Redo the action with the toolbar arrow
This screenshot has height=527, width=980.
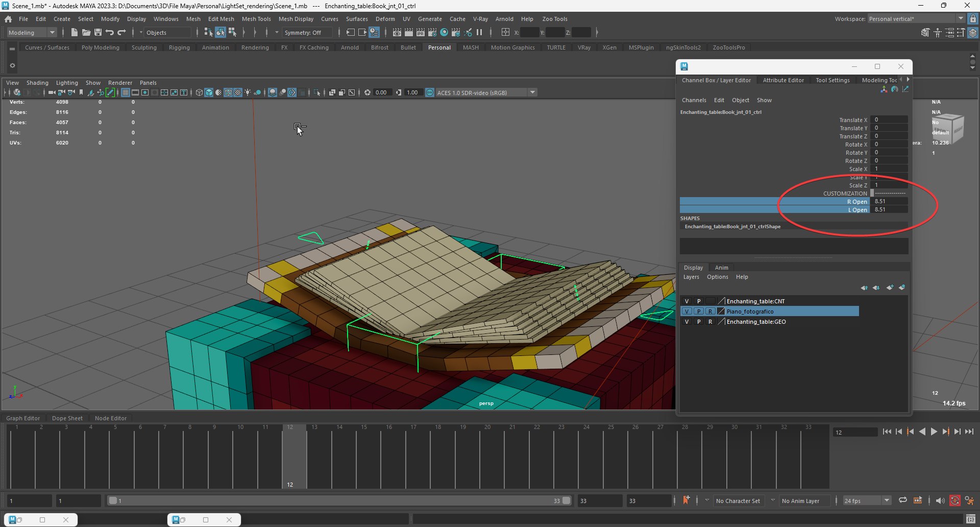(x=121, y=32)
